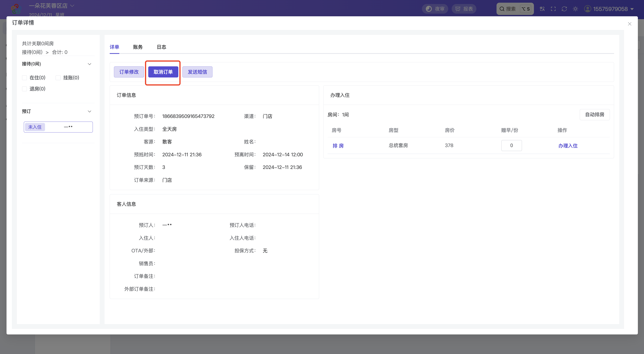Click the 办理入住 link
This screenshot has width=644, height=354.
[568, 146]
